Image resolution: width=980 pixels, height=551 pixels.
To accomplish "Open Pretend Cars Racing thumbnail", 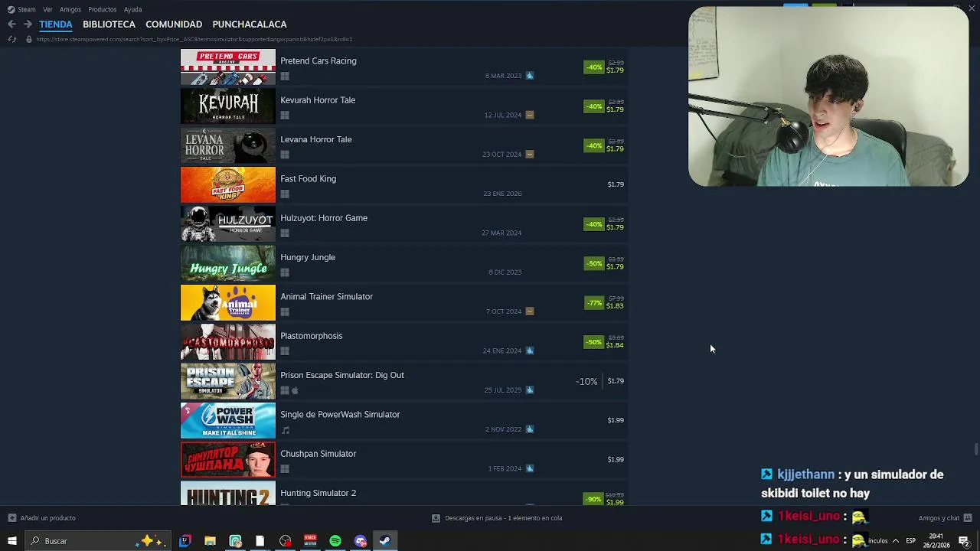I will click(x=228, y=67).
